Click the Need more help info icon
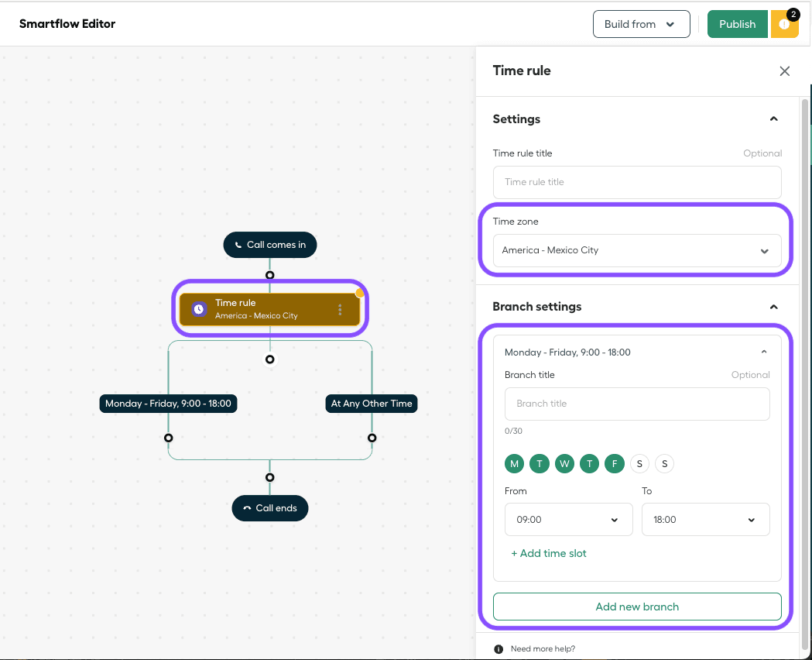812x660 pixels. [499, 648]
